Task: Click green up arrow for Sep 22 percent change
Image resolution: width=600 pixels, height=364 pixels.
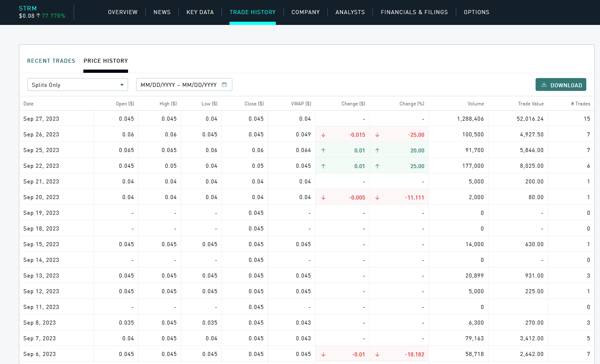Action: point(377,166)
